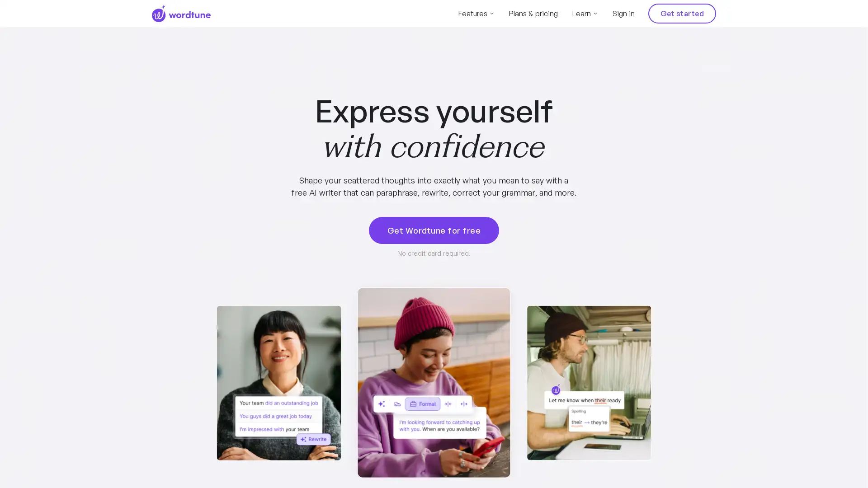Click the sparkle AI icon on toolbar
This screenshot has height=488, width=868.
pos(381,404)
